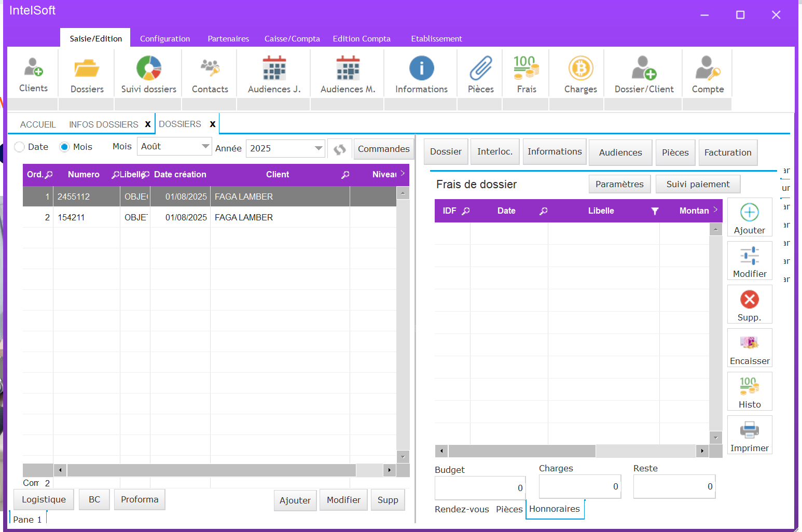Open the Charges bitcoin coin icon
Screen dimensions: 802x532
pos(580,68)
